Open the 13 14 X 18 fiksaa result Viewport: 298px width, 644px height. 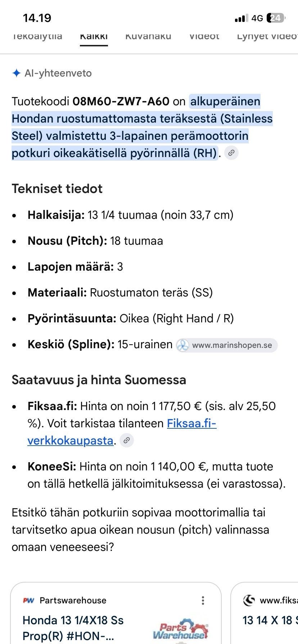[x=270, y=620]
